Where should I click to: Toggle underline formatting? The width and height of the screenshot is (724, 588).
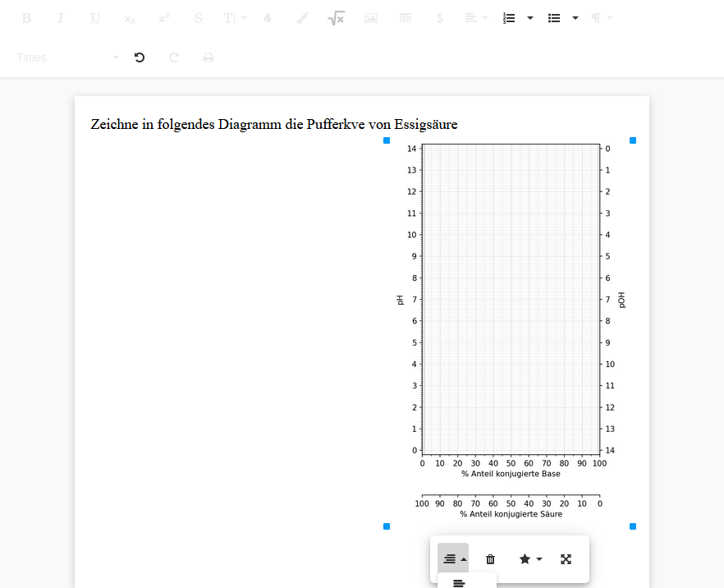[95, 18]
